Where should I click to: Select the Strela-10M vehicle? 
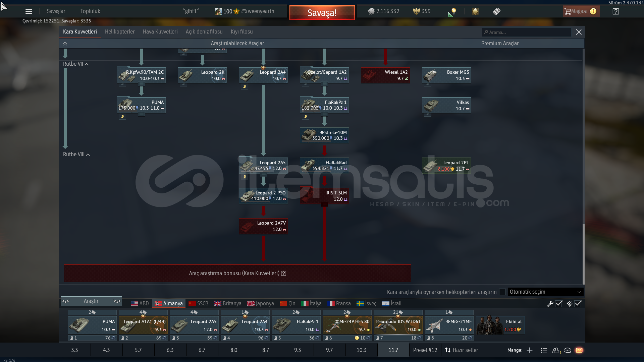[324, 135]
